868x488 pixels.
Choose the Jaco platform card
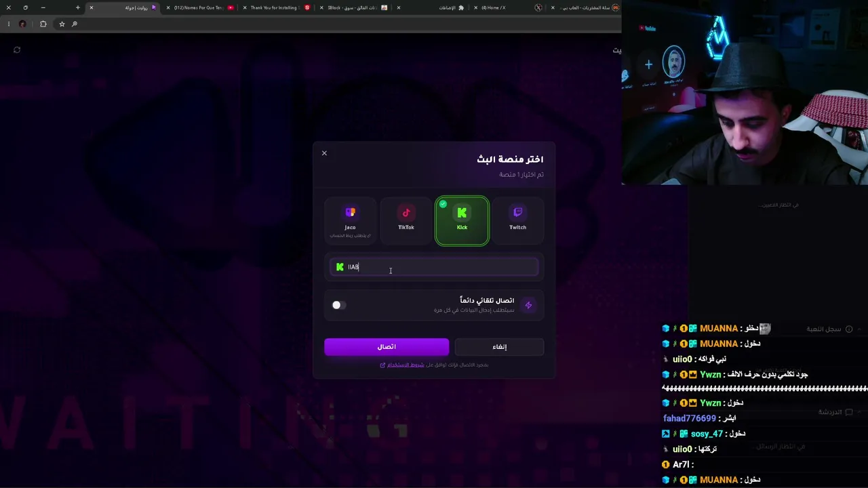pos(350,220)
